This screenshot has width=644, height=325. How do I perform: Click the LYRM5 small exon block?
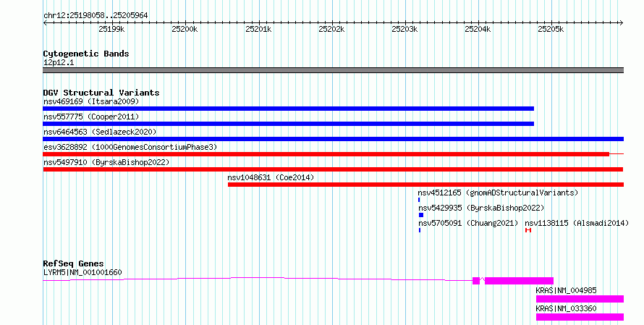pyautogui.click(x=476, y=281)
